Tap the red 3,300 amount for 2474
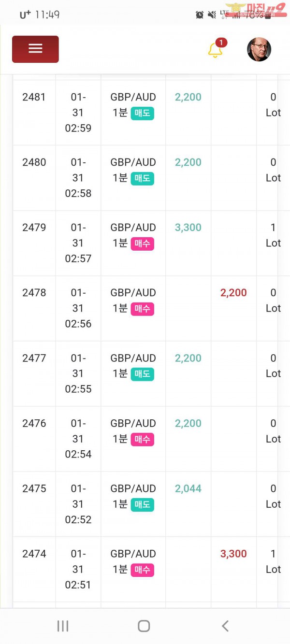This screenshot has height=644, width=290. click(x=233, y=554)
